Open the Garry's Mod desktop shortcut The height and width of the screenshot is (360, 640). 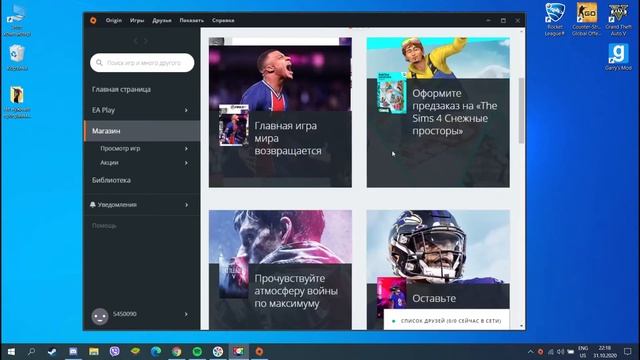click(x=618, y=57)
